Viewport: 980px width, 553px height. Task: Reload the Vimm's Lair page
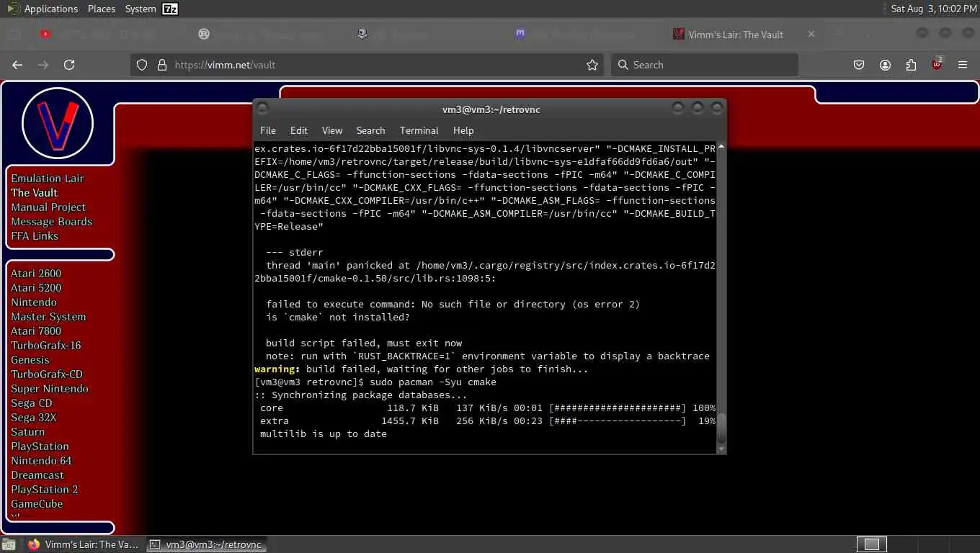[x=69, y=65]
